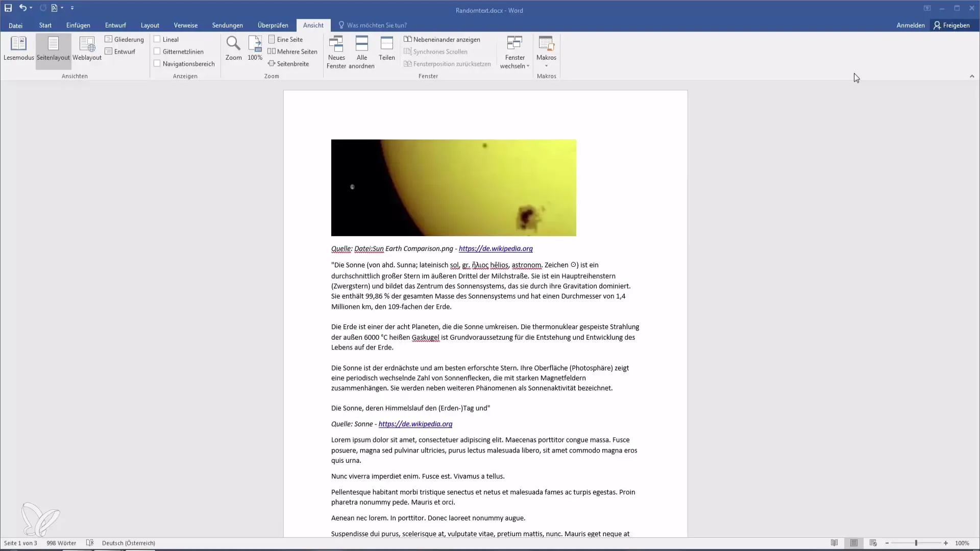Click the Deutsch (Österreich) language indicator
The width and height of the screenshot is (980, 551).
[129, 543]
